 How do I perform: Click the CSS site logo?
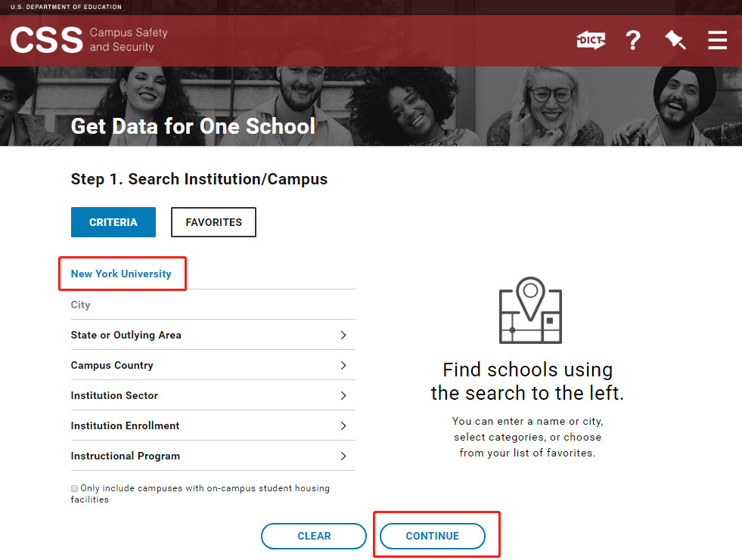47,40
